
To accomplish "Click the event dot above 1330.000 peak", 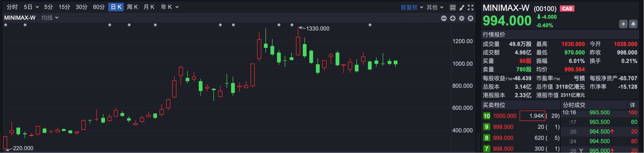I will pos(292,25).
